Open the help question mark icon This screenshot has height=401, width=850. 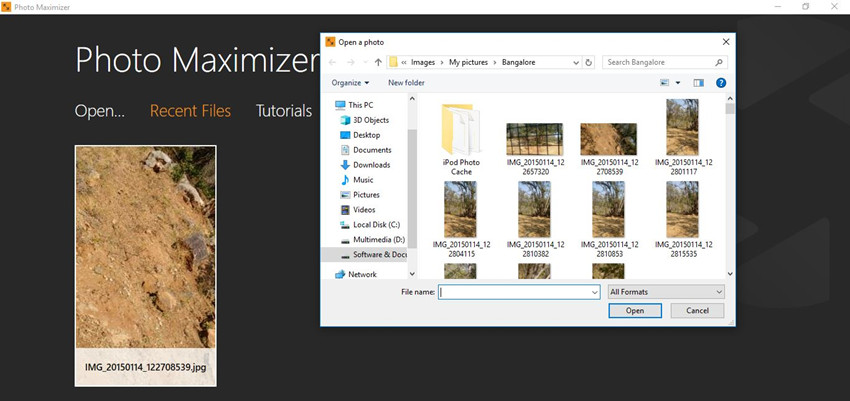coord(720,83)
